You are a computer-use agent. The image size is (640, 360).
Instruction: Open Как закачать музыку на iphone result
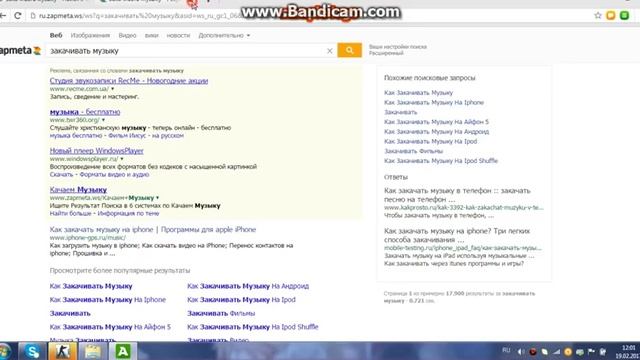(153, 230)
